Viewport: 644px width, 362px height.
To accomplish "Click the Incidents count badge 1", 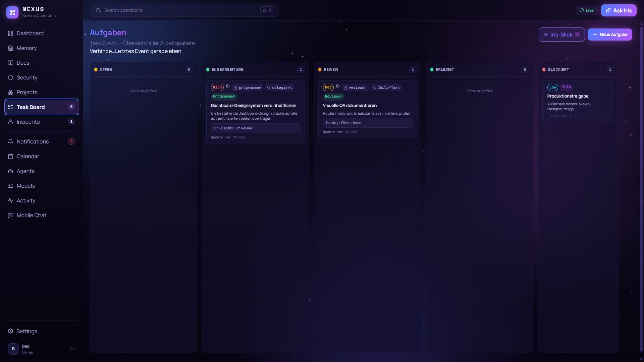I will point(71,122).
